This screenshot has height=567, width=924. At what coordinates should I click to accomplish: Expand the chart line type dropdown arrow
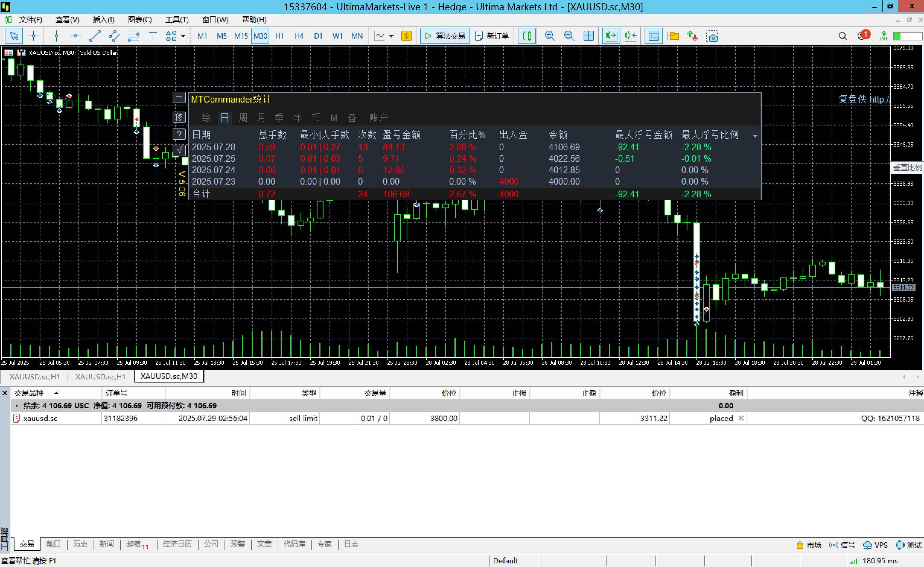point(391,36)
